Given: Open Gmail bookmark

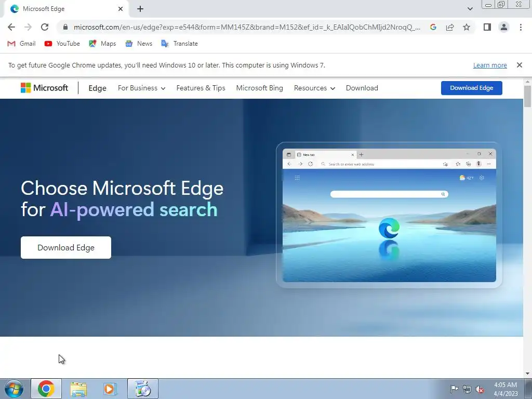Looking at the screenshot, I should point(21,44).
